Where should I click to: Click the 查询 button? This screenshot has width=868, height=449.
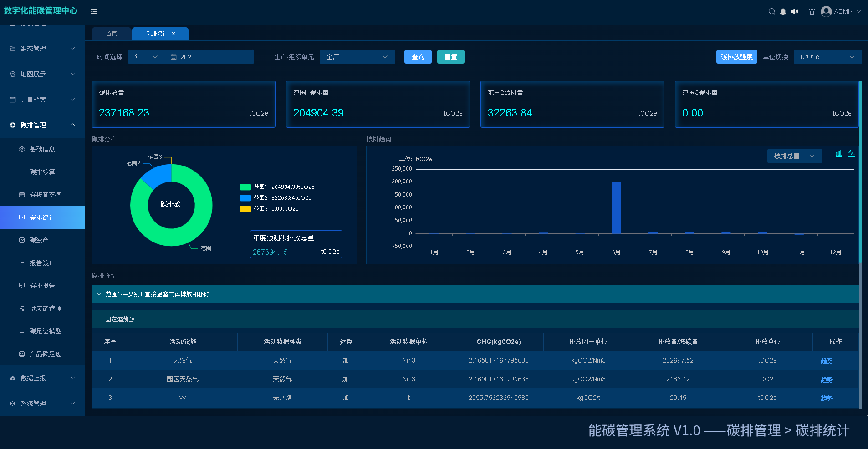coord(418,57)
